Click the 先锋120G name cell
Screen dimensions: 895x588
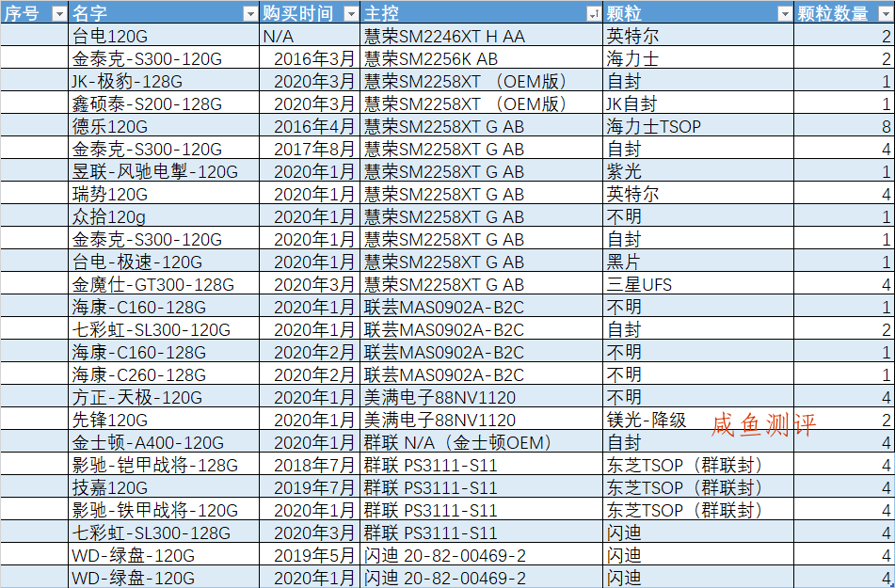164,421
